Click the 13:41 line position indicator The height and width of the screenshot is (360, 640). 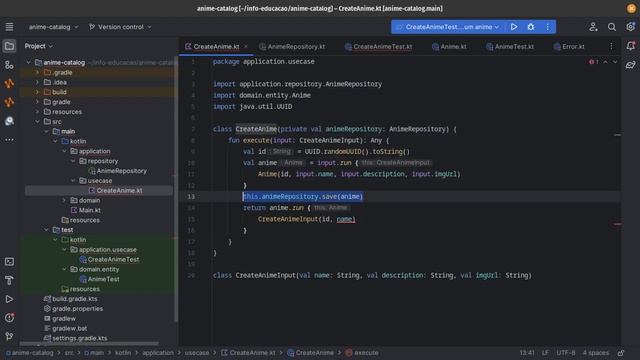tap(527, 353)
